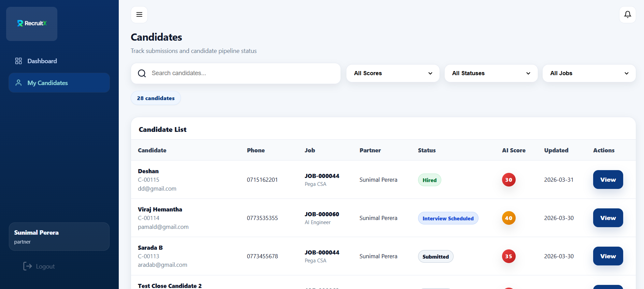Open the All Statuses filter dropdown
Image resolution: width=644 pixels, height=289 pixels.
pyautogui.click(x=491, y=73)
